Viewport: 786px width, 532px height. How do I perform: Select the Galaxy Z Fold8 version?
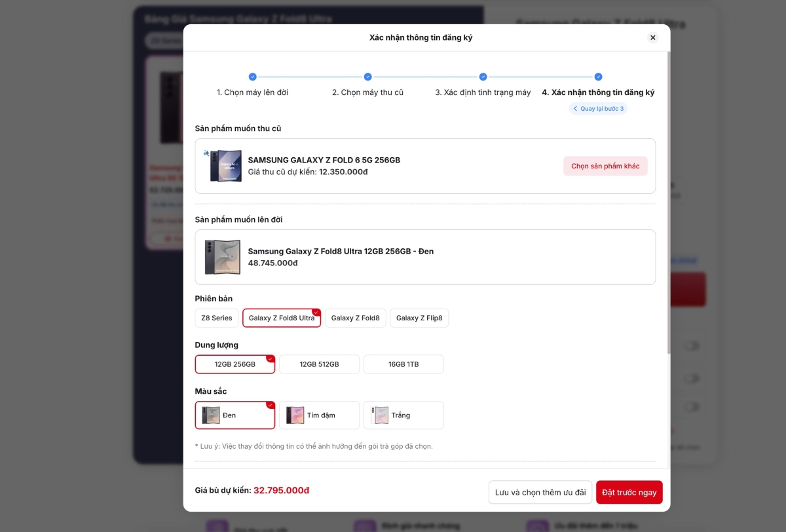tap(356, 318)
